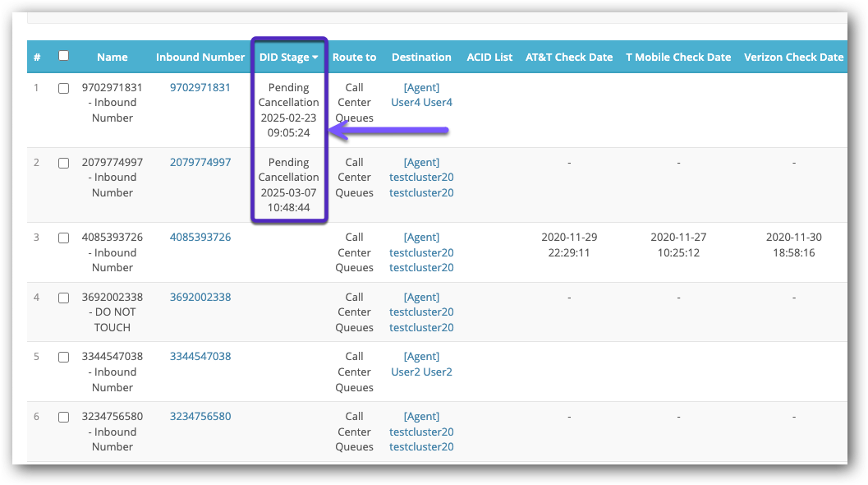This screenshot has width=868, height=485.
Task: Tick the checkbox for row 3 number 4085393726
Action: point(64,238)
